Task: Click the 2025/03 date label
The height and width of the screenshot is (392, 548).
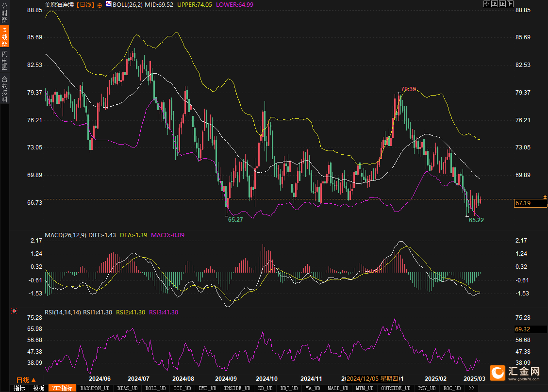Action: [474, 379]
